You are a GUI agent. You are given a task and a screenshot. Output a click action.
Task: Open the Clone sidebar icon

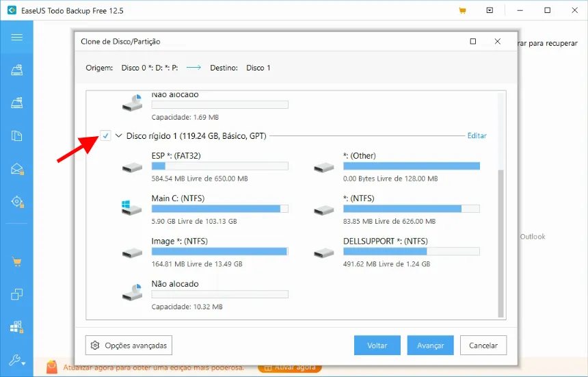coord(16,294)
